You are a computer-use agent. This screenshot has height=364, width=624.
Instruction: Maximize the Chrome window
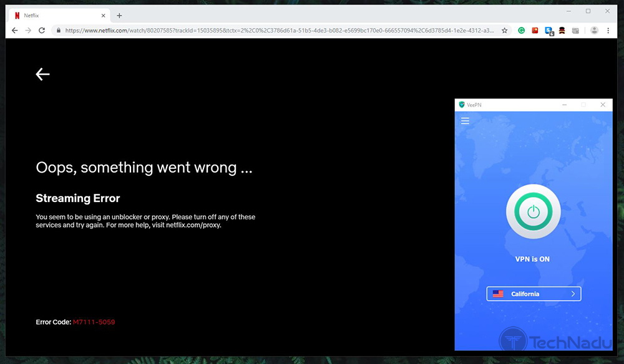(588, 11)
